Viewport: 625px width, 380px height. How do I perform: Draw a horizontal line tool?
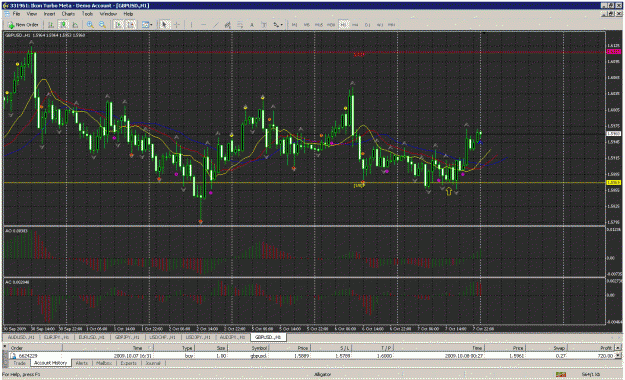[203, 25]
